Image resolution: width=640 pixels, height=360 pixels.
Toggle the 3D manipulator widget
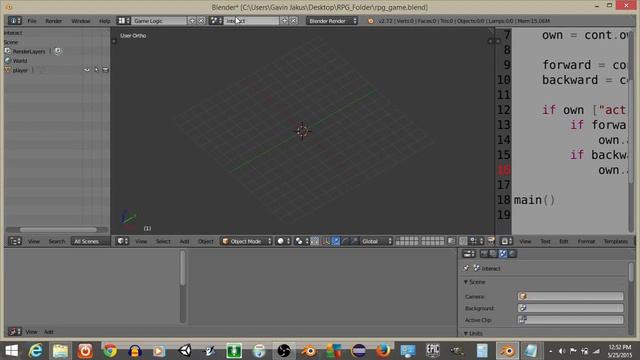[326, 241]
